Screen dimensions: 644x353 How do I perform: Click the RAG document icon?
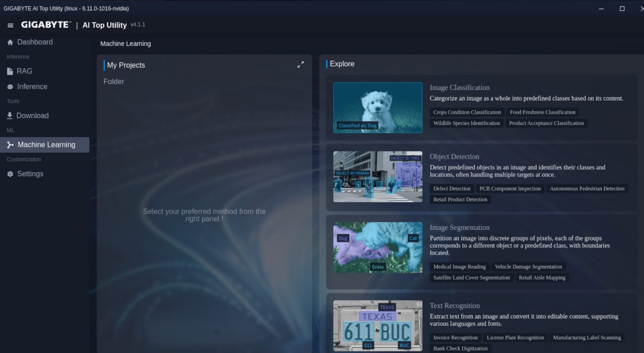(x=10, y=71)
